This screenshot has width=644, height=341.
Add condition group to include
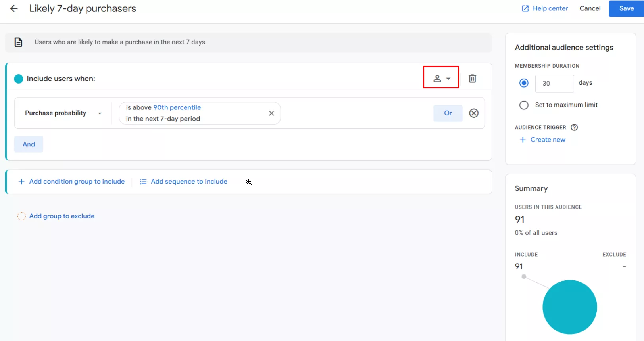coord(72,182)
